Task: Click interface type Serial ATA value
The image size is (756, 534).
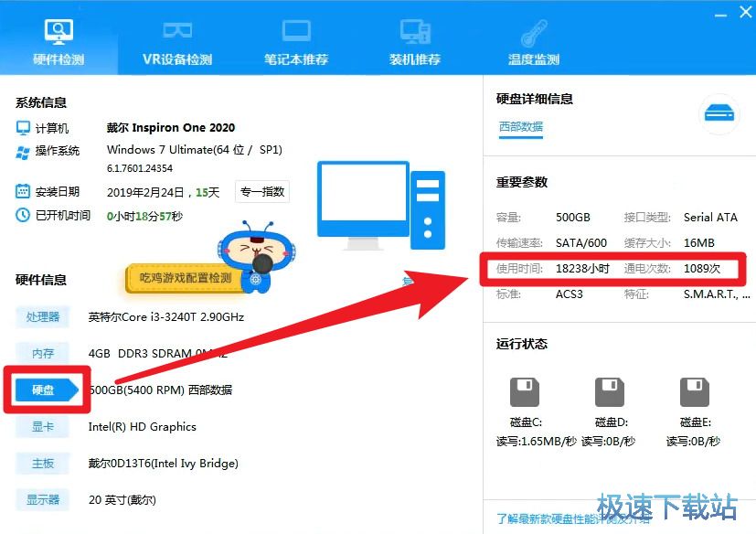Action: click(x=710, y=218)
